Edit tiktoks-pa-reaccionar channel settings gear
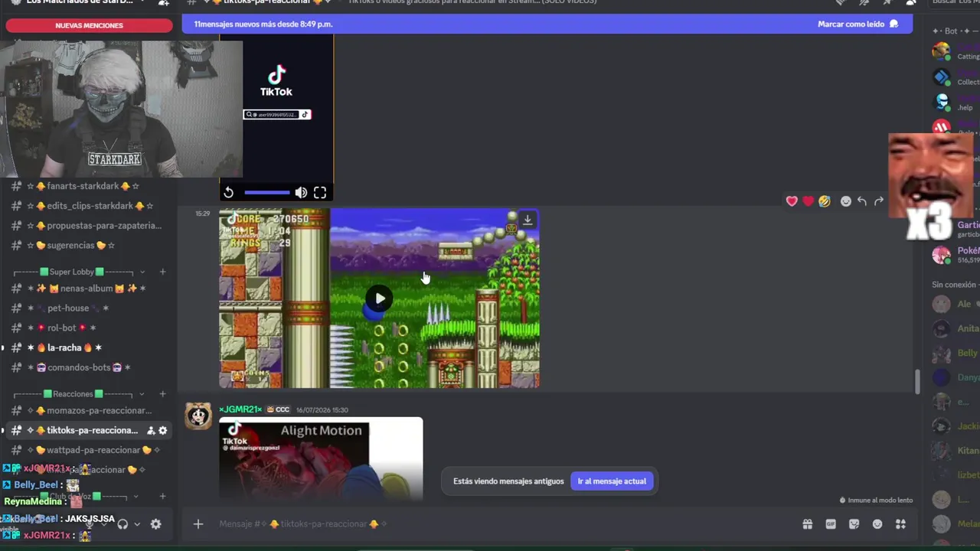Image resolution: width=980 pixels, height=551 pixels. click(162, 430)
